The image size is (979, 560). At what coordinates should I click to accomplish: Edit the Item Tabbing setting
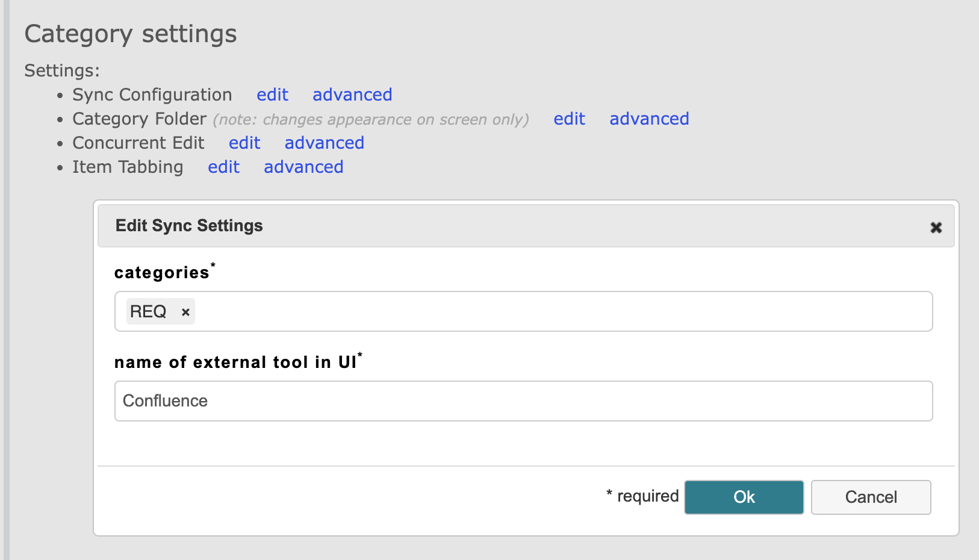224,167
